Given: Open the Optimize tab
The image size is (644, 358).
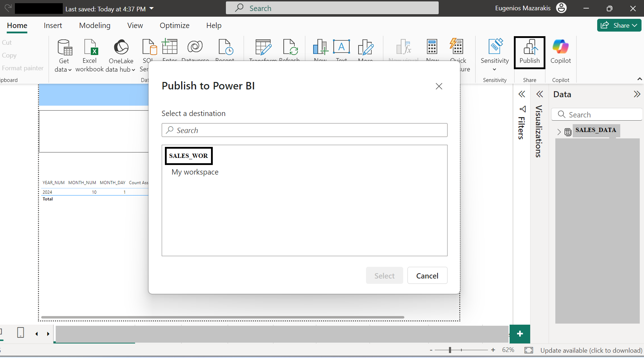Looking at the screenshot, I should tap(174, 26).
